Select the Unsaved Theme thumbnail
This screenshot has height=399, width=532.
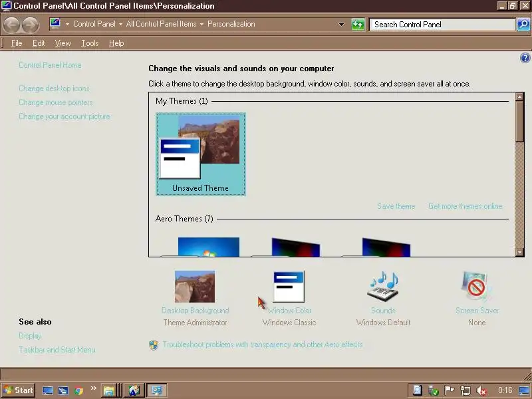[201, 154]
